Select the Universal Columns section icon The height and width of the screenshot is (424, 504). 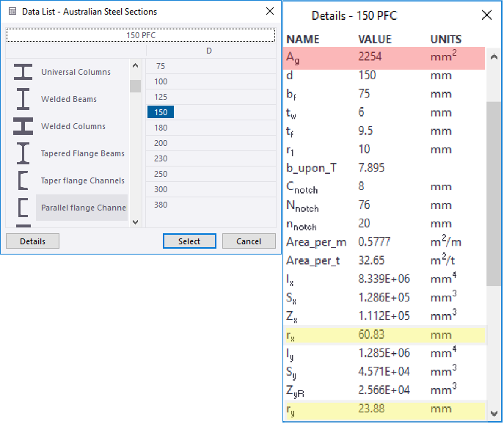pos(23,72)
